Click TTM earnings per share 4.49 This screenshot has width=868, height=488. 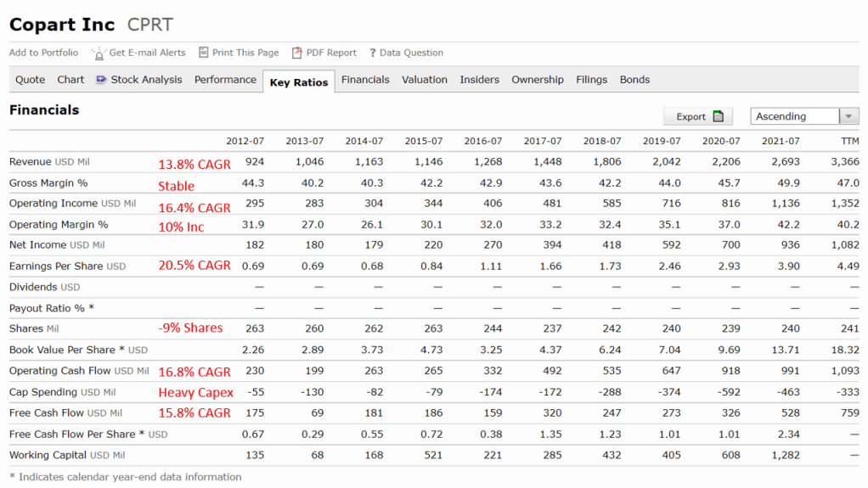point(848,266)
